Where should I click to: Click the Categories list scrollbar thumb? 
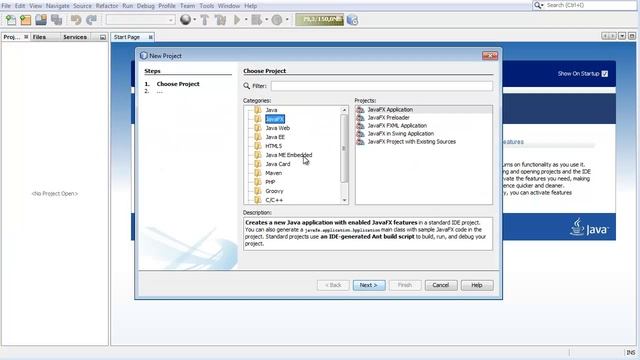pos(344,148)
